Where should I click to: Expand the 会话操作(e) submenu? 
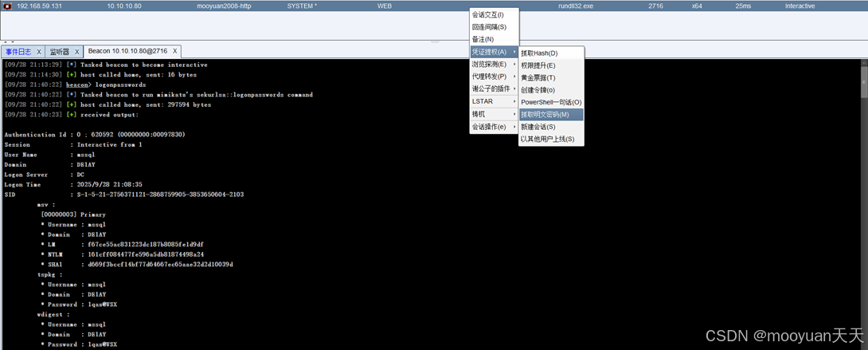494,127
